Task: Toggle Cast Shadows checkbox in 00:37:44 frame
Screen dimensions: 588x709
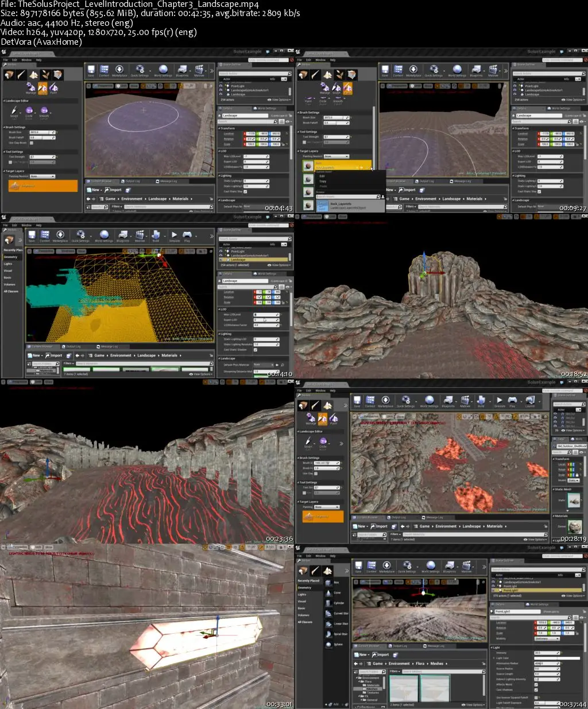Action: [536, 689]
